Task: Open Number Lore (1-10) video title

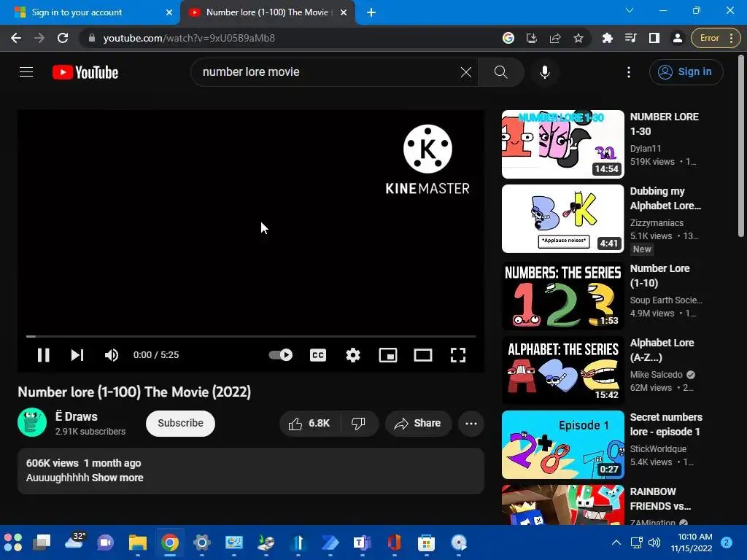Action: pos(659,276)
